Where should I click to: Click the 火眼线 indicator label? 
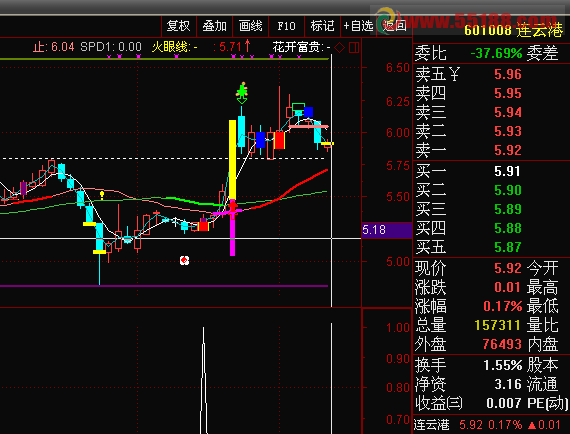[x=174, y=47]
